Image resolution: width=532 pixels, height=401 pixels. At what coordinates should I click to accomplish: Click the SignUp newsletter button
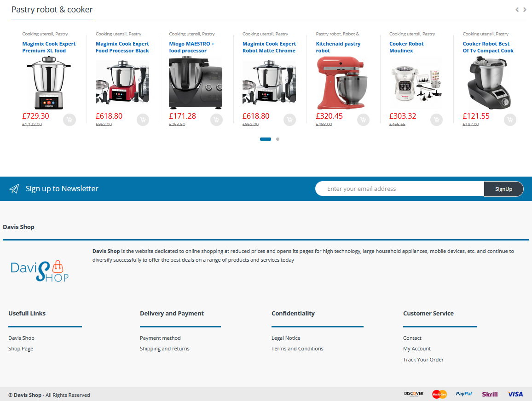coord(503,189)
